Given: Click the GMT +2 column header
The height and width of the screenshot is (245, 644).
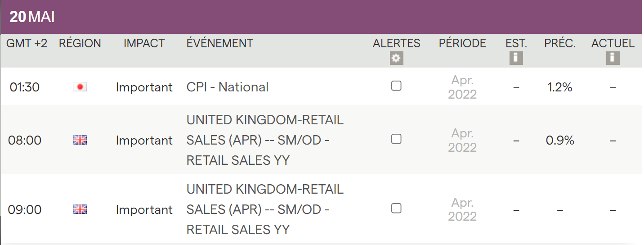Looking at the screenshot, I should (x=27, y=43).
